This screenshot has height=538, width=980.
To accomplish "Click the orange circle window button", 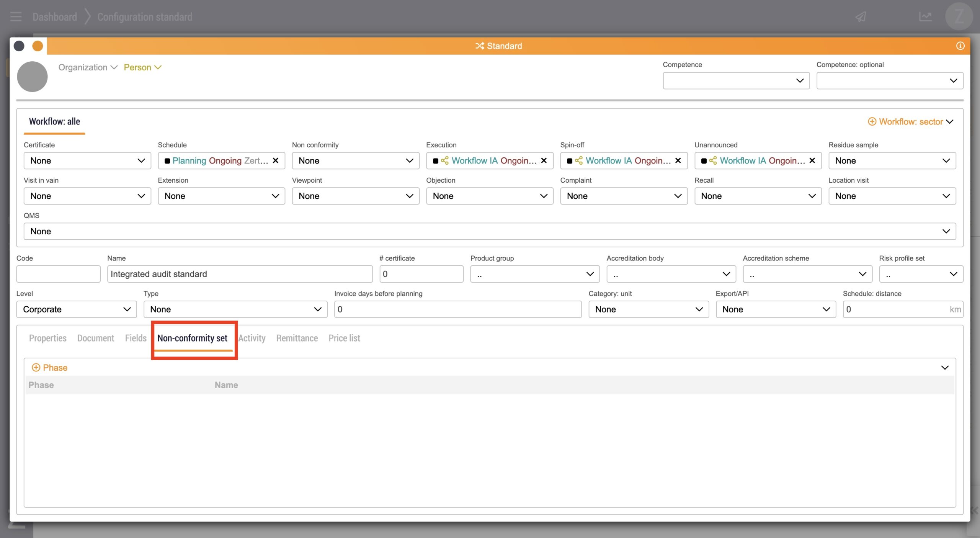I will point(38,46).
